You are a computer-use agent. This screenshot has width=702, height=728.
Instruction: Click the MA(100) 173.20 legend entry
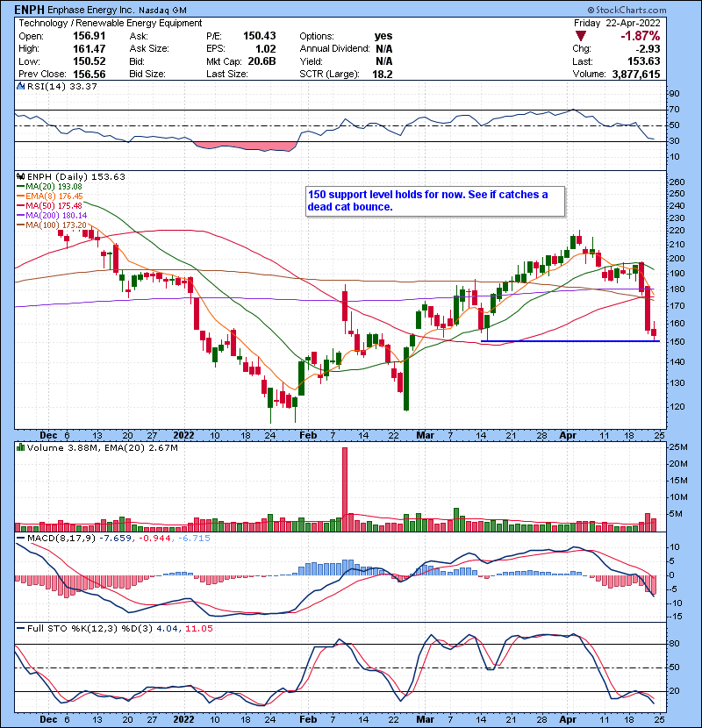pyautogui.click(x=52, y=225)
